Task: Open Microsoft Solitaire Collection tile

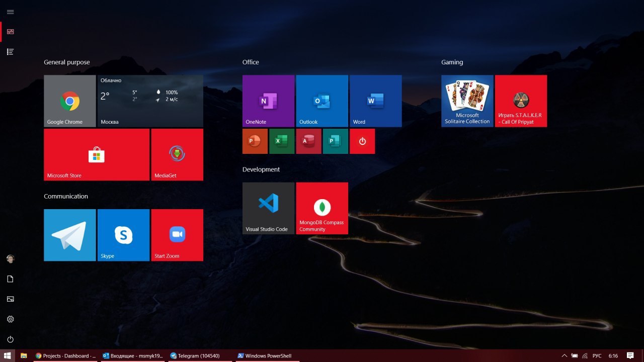Action: (x=467, y=101)
